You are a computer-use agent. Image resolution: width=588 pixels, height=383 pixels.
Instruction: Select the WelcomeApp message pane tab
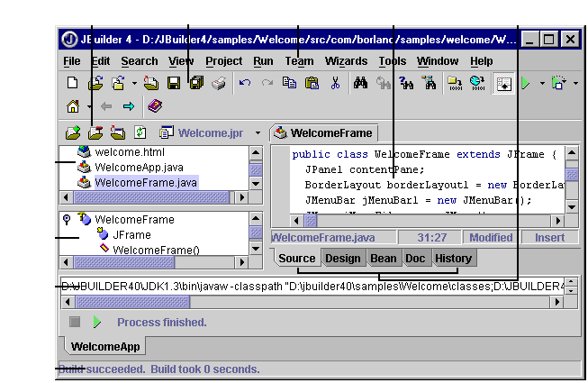[x=105, y=346]
